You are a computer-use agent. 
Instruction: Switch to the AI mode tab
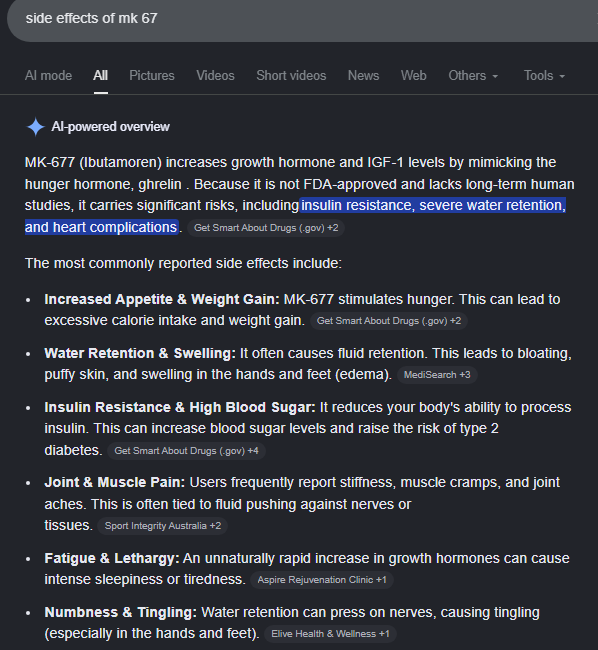(48, 76)
